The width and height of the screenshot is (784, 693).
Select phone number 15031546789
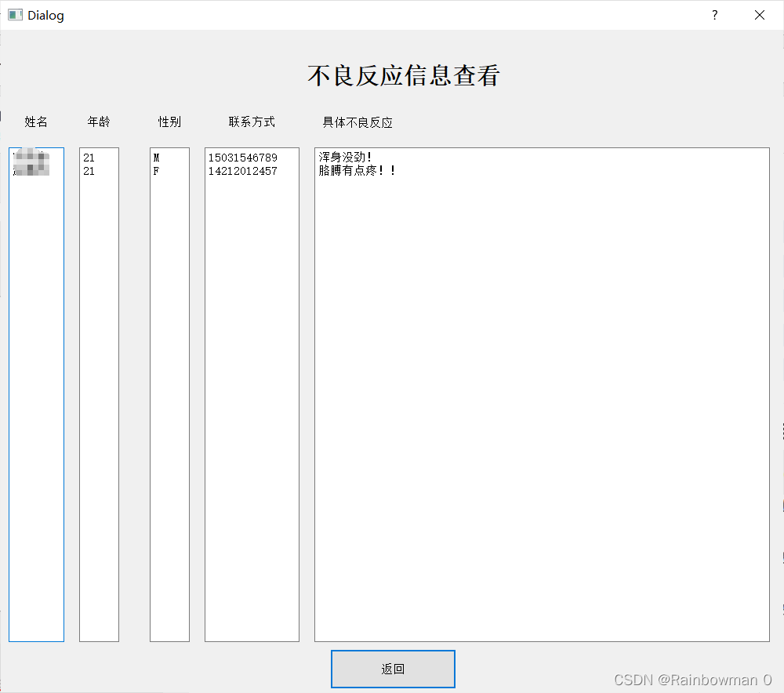point(242,158)
